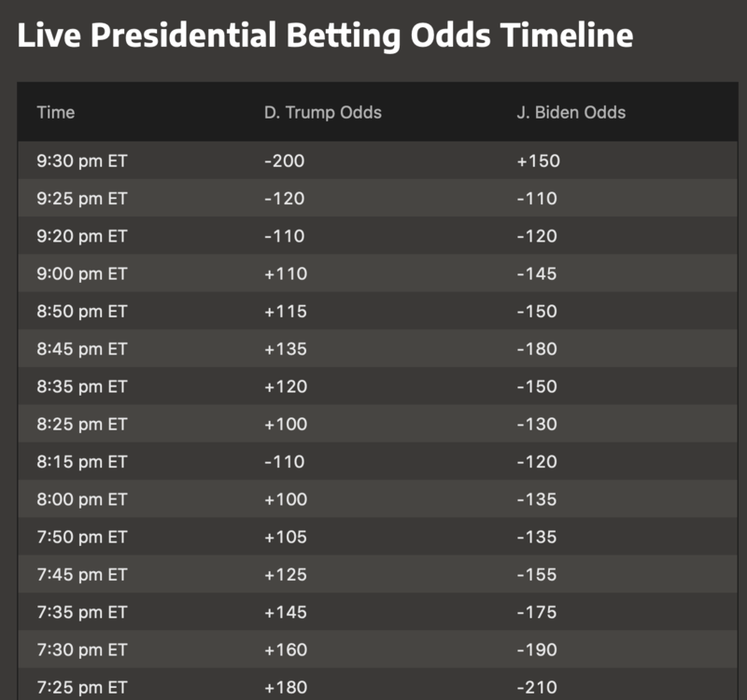Select the 8:50 pm ET time cell
Screen dimensions: 747x700
click(82, 312)
